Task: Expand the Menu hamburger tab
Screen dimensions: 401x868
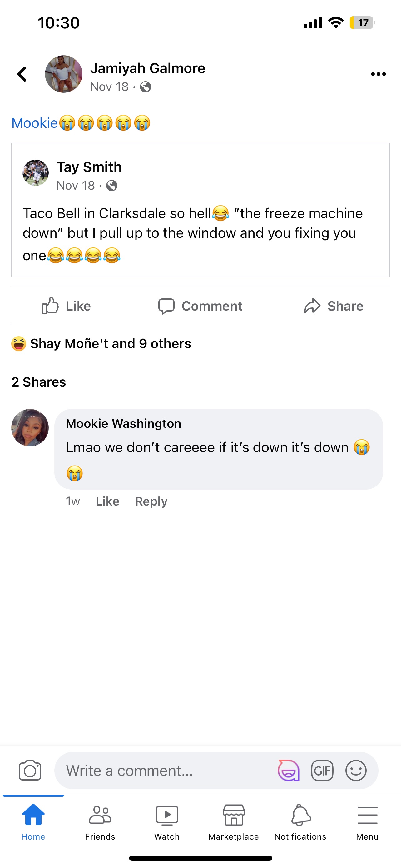Action: tap(367, 821)
